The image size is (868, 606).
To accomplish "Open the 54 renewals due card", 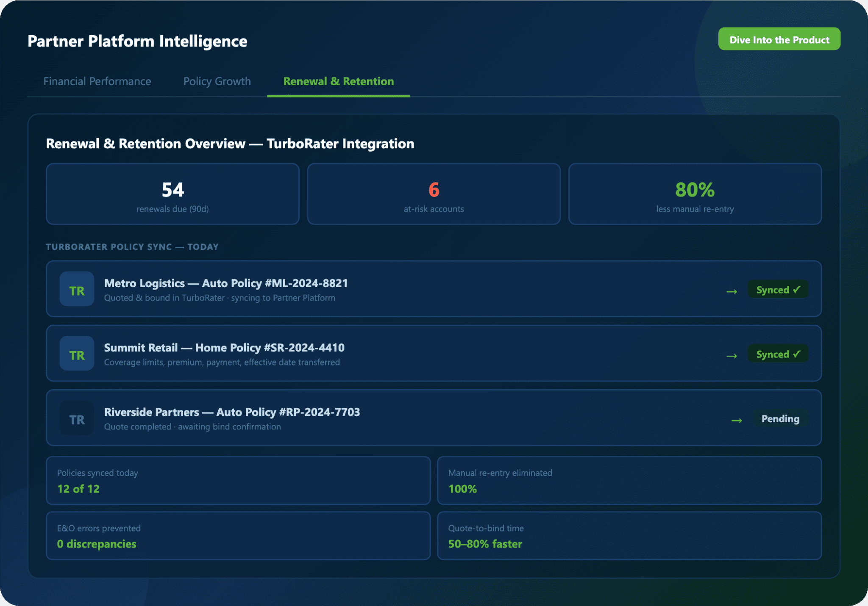I will (x=172, y=194).
